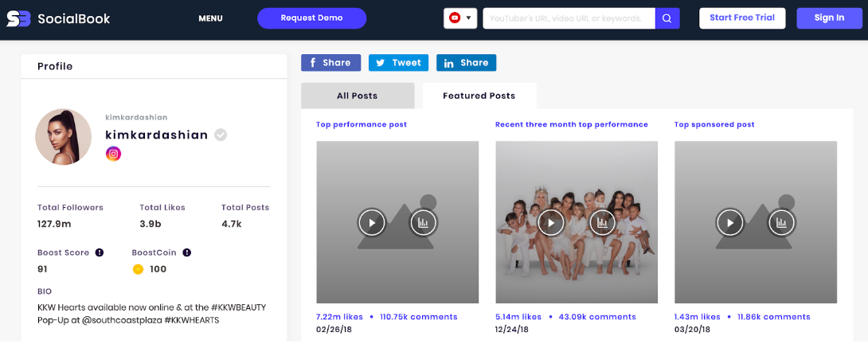Click the 7.22m likes link
868x344 pixels.
click(340, 317)
